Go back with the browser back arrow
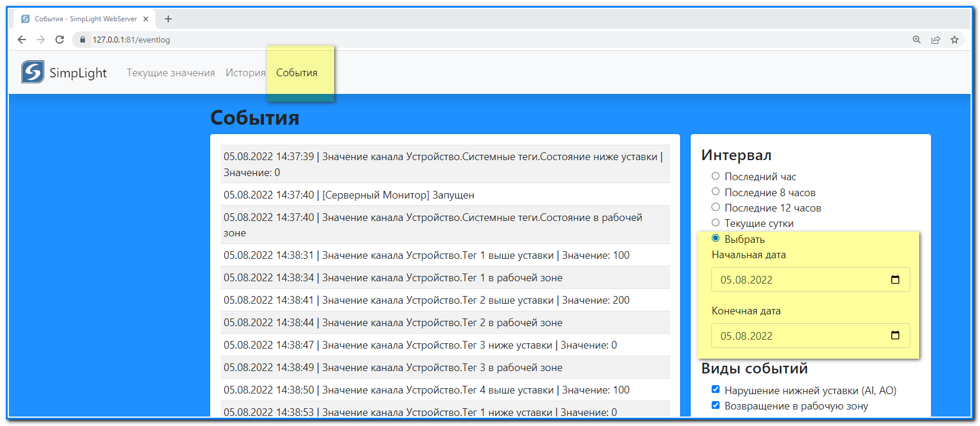The height and width of the screenshot is (426, 980). coord(22,40)
